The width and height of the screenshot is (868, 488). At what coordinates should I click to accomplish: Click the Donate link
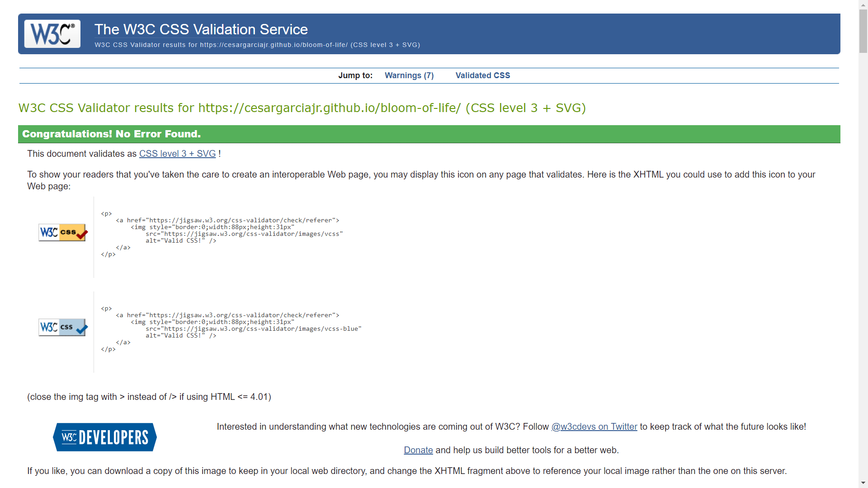pos(418,450)
